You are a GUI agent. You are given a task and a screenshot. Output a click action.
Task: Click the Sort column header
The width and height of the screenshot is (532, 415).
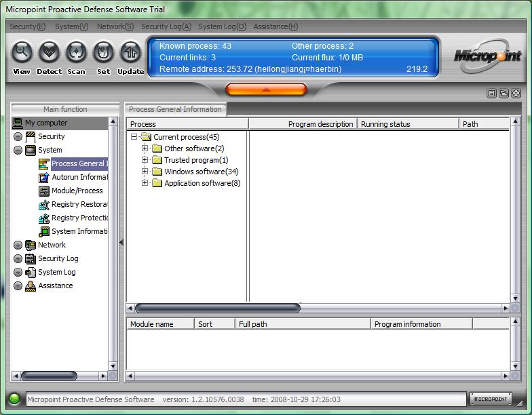coord(214,324)
